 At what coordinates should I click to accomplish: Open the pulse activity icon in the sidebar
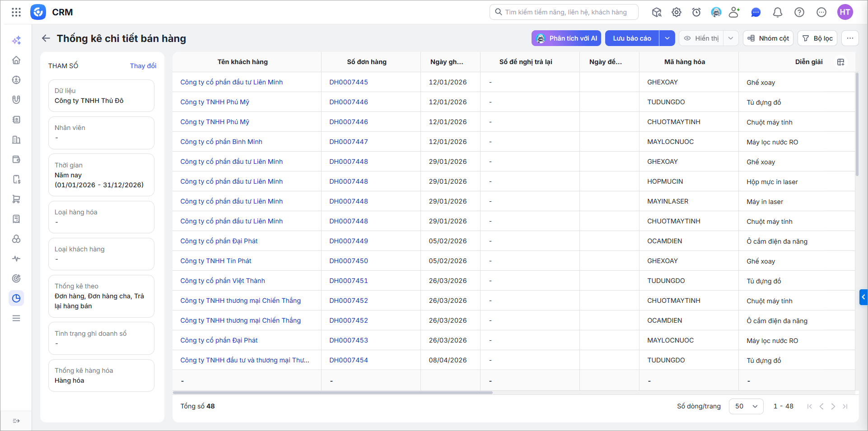pyautogui.click(x=16, y=259)
